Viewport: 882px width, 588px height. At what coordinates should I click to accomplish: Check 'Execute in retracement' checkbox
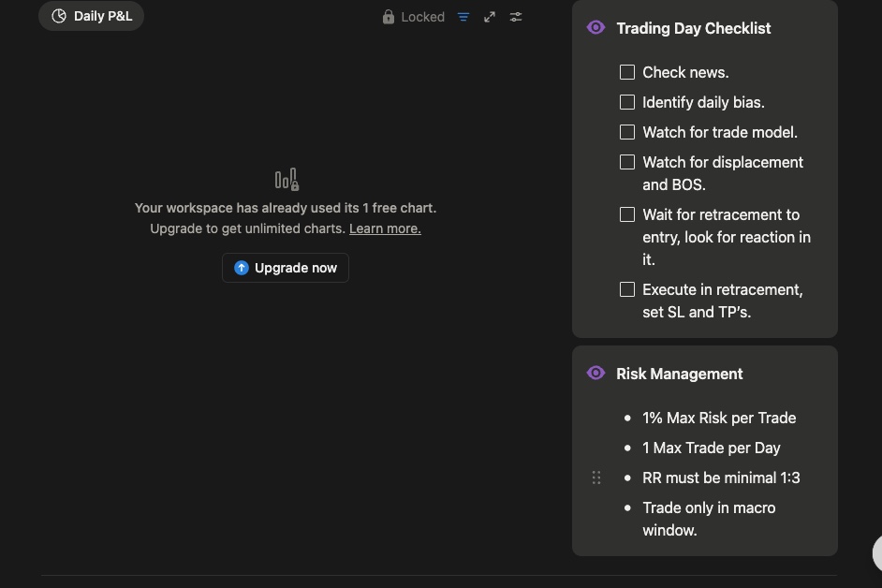click(627, 289)
